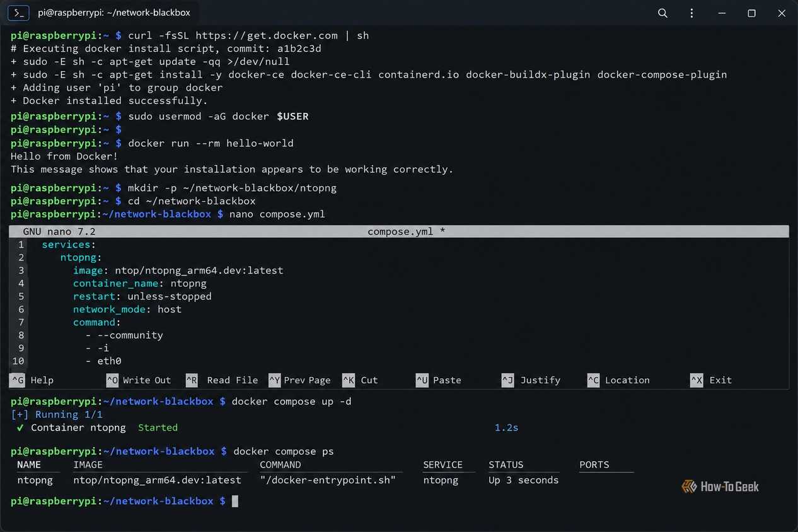The height and width of the screenshot is (532, 798).
Task: Click 'Up 3 seconds' status cell
Action: (x=524, y=480)
